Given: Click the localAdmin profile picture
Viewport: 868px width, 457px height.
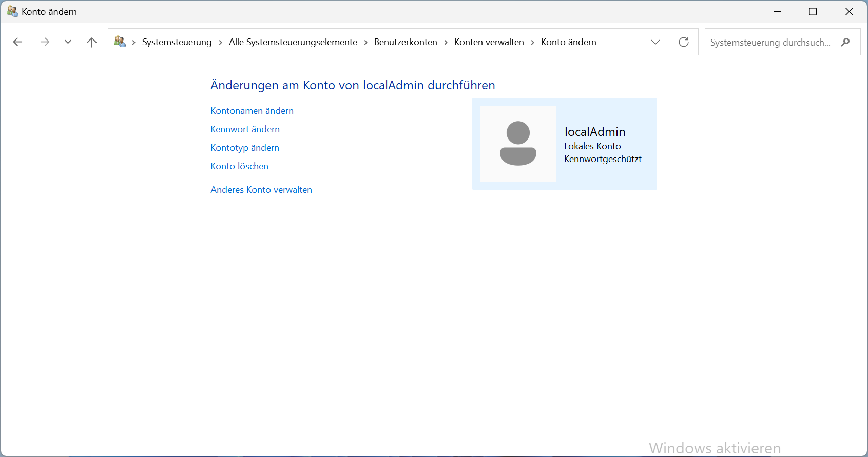Looking at the screenshot, I should pyautogui.click(x=518, y=144).
